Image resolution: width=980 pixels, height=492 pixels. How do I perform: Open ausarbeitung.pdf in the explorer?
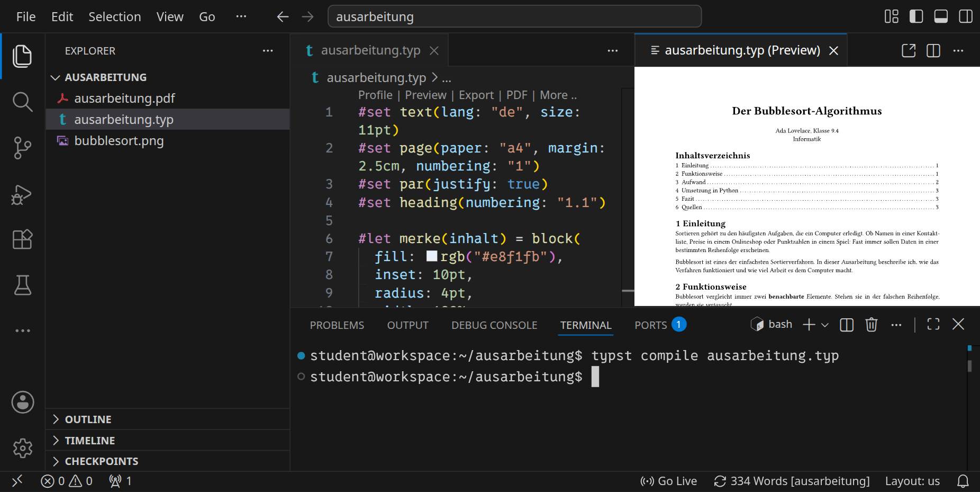[x=167, y=99]
